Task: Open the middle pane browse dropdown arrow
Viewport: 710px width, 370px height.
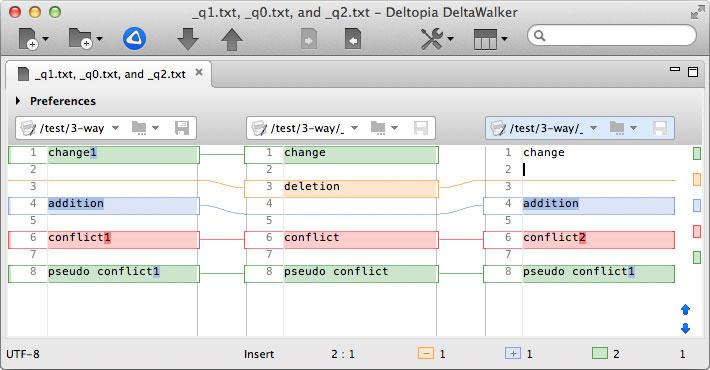Action: coord(394,128)
